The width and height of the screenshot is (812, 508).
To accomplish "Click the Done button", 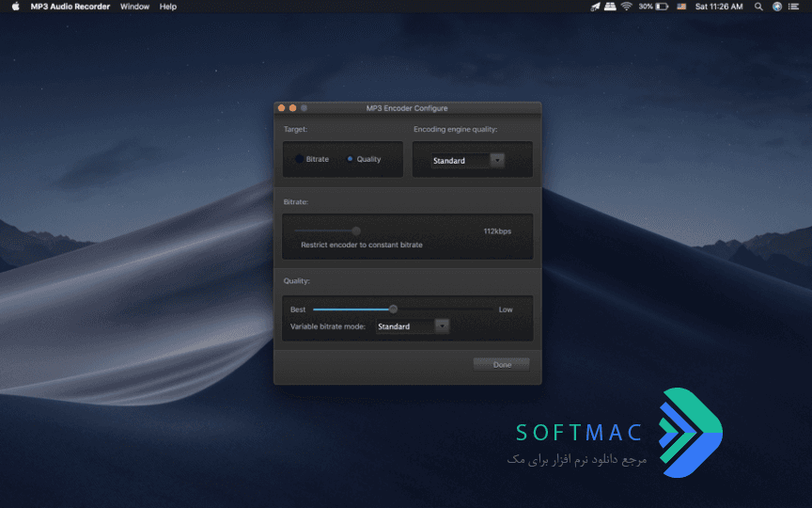I will coord(501,364).
